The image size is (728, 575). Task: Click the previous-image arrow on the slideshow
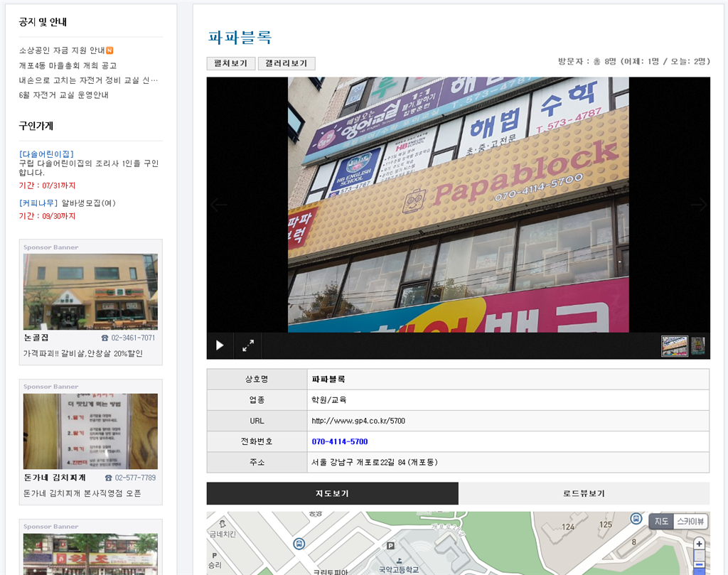click(218, 205)
